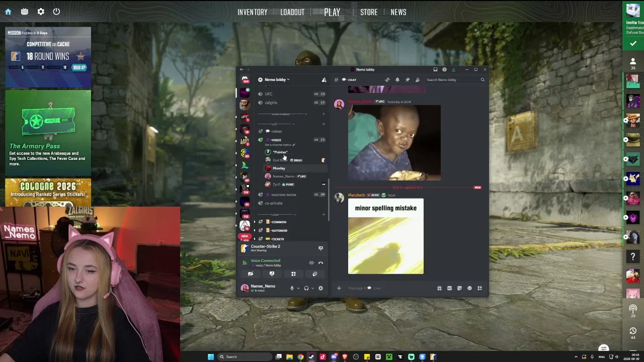
Task: Open the minor spelling mistake GIF
Action: (386, 236)
